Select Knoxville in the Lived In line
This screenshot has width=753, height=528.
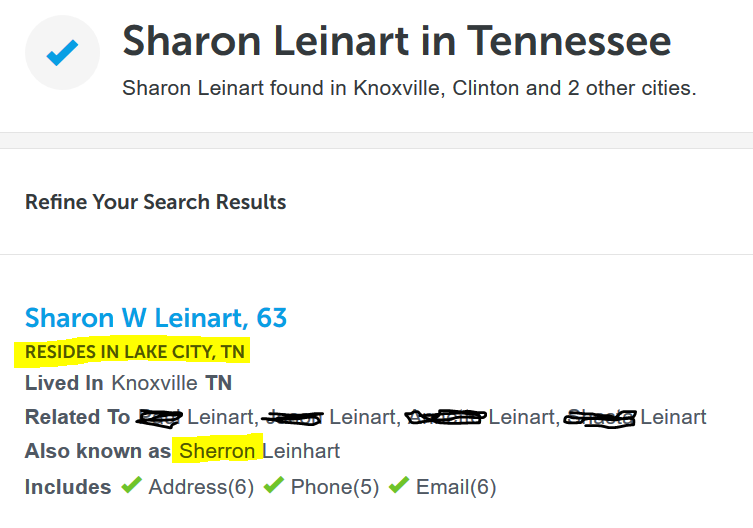[x=155, y=383]
